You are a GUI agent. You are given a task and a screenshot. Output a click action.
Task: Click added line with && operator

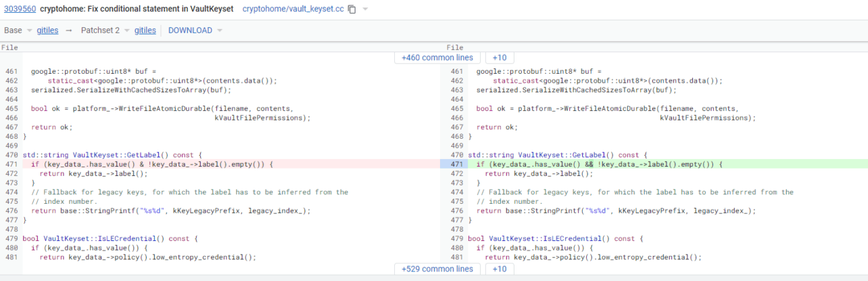click(x=667, y=165)
